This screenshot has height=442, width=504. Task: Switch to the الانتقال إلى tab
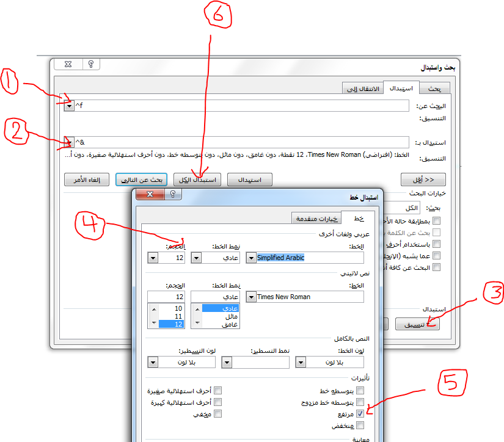[362, 89]
